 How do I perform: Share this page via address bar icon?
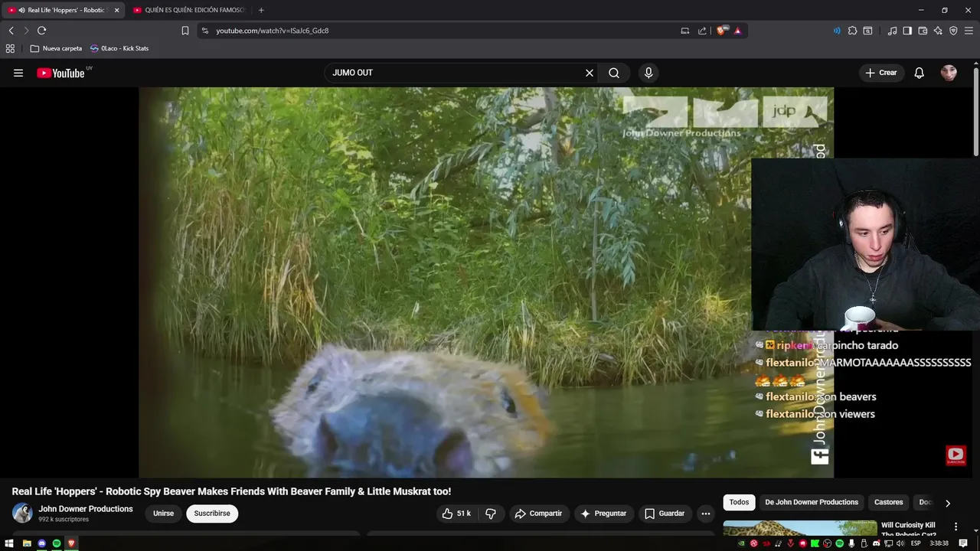pos(702,31)
